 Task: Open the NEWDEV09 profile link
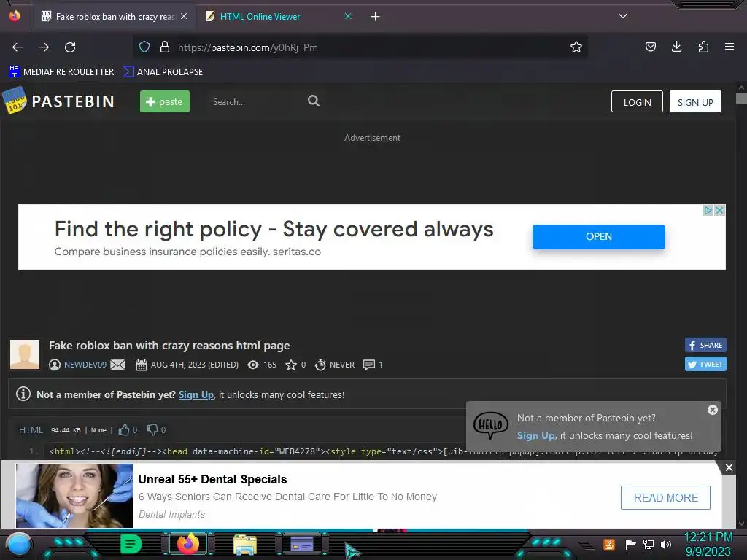85,365
